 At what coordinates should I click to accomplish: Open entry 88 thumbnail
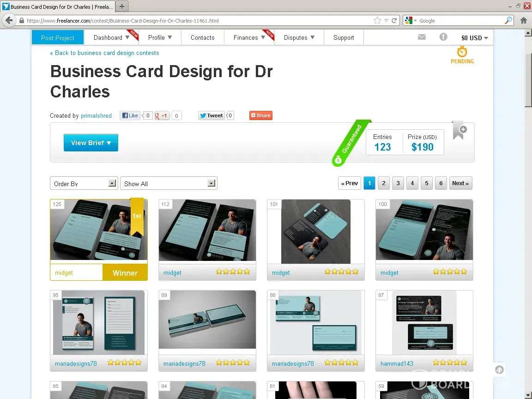coord(316,322)
